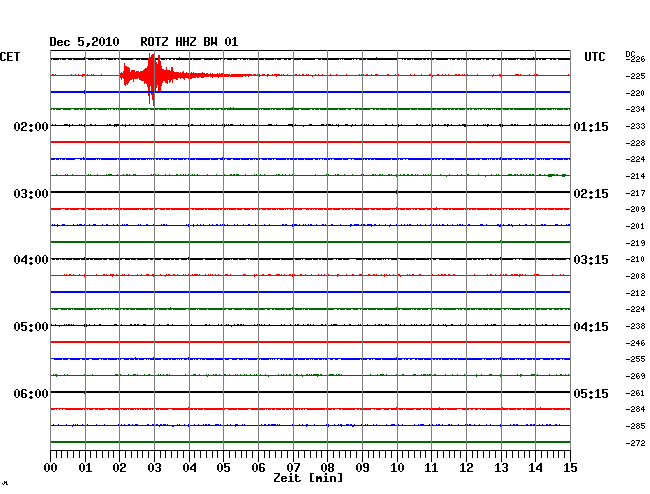
Task: Click the x-axis minute label "04"
Action: (x=189, y=468)
